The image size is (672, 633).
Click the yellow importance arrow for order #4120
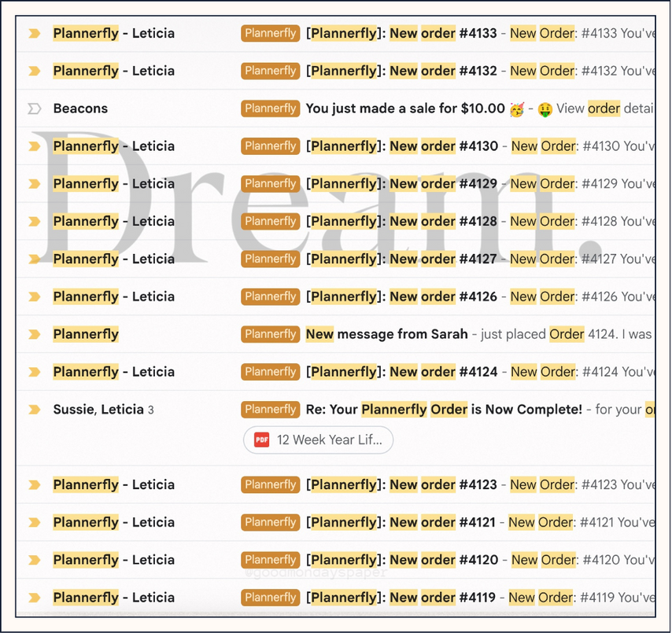tap(35, 560)
